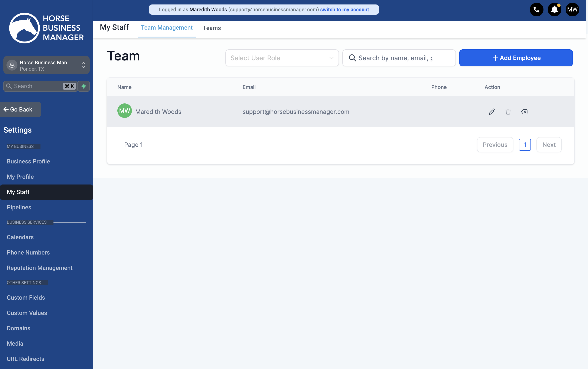Open My Profile settings
The height and width of the screenshot is (369, 588).
click(20, 177)
